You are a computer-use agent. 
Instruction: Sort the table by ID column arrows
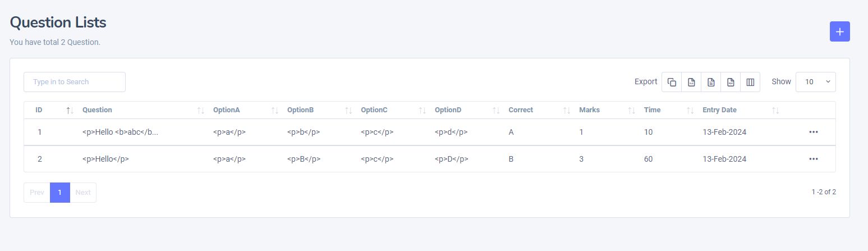pyautogui.click(x=70, y=111)
